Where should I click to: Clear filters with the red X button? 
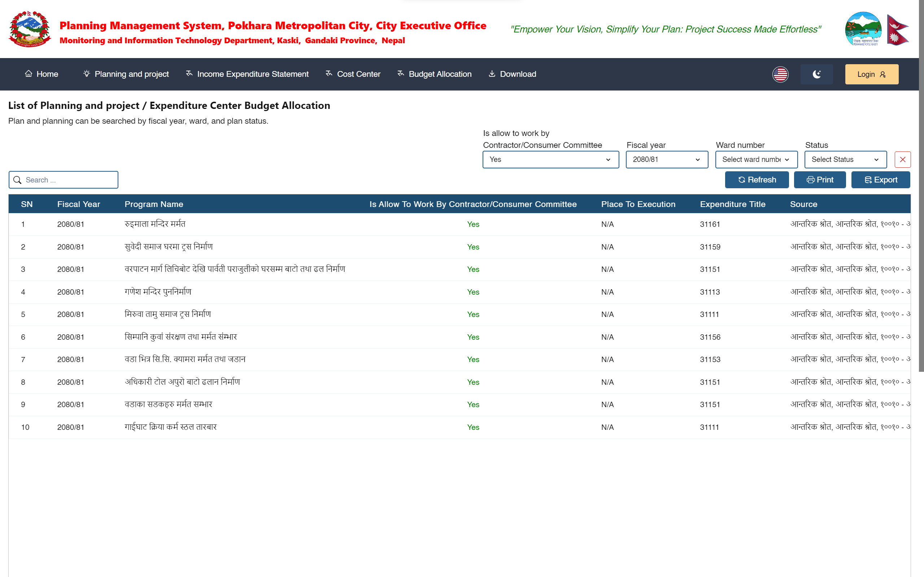(902, 159)
